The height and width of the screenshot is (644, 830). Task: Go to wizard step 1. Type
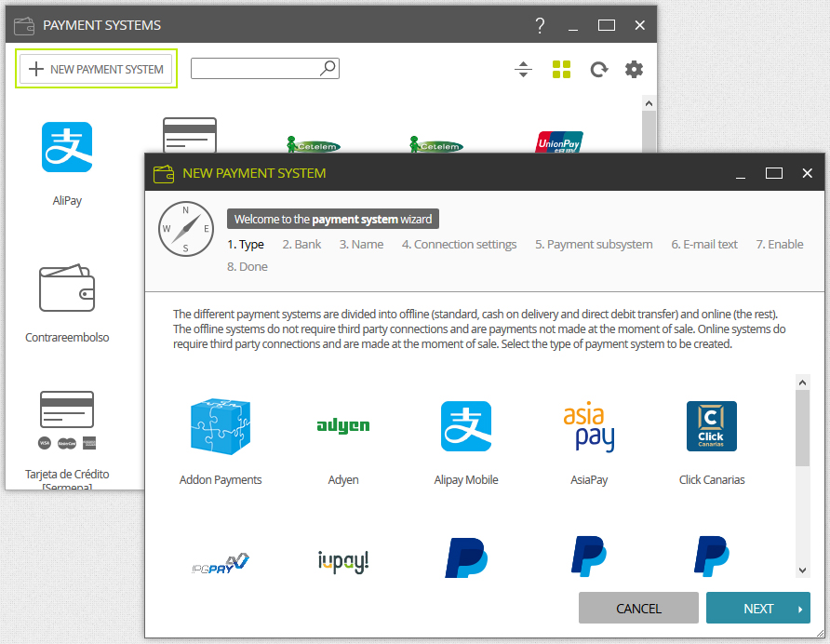pyautogui.click(x=246, y=244)
